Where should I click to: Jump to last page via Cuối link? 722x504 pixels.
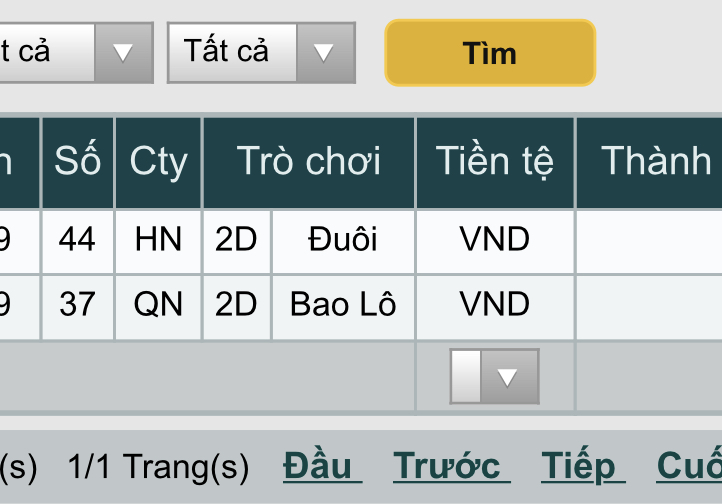tap(689, 466)
